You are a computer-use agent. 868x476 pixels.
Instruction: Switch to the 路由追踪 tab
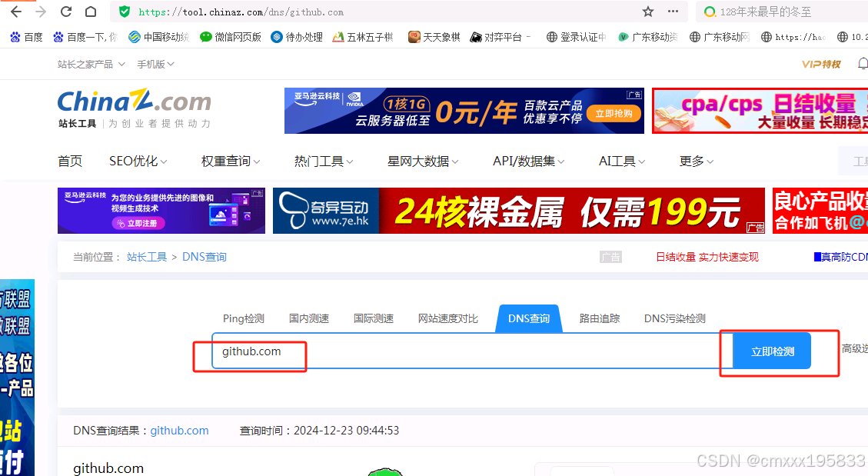[600, 319]
